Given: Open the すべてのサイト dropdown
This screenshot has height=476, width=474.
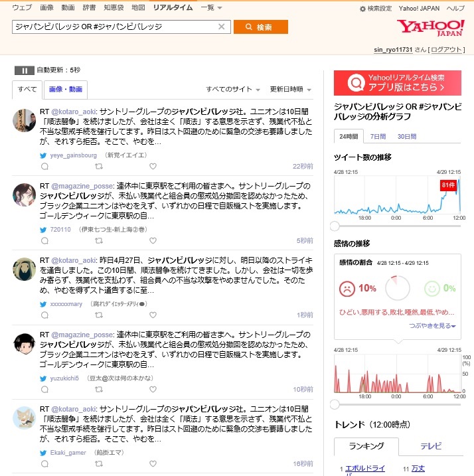Looking at the screenshot, I should (233, 89).
